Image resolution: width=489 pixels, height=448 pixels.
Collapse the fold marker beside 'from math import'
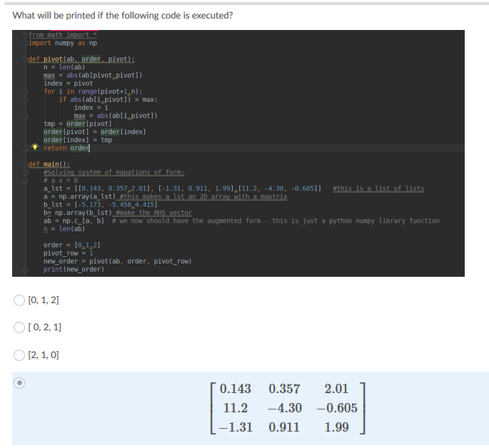(26, 35)
